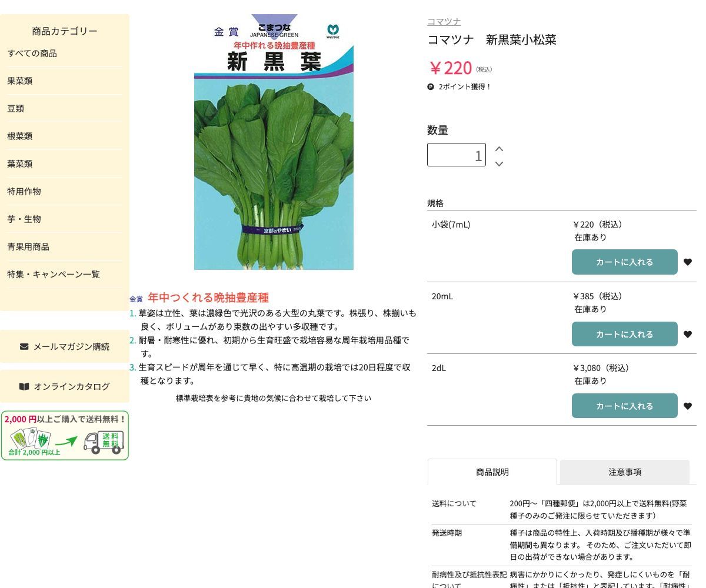
Task: Open the 果菜類 category
Action: click(x=20, y=81)
